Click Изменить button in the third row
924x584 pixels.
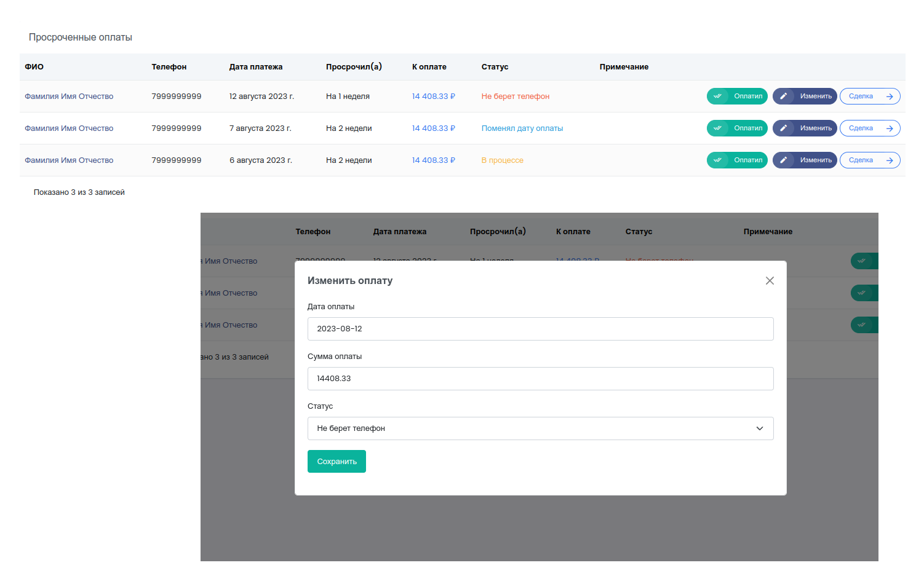coord(805,160)
